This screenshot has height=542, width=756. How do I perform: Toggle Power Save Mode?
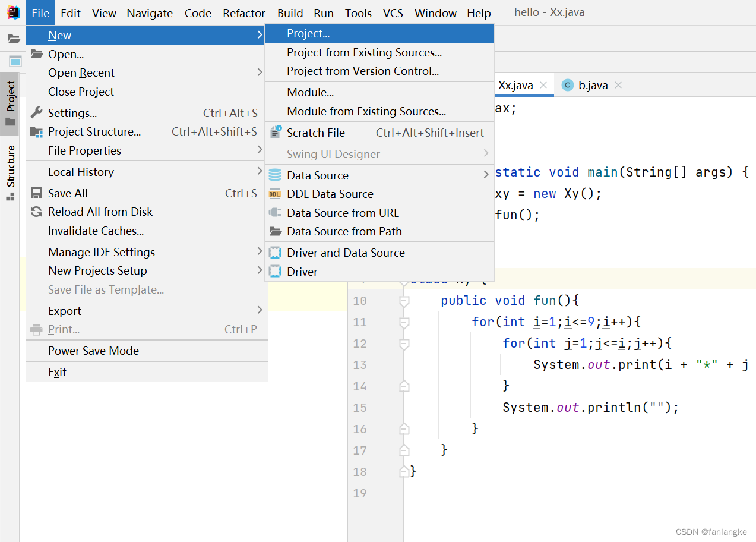pos(147,351)
